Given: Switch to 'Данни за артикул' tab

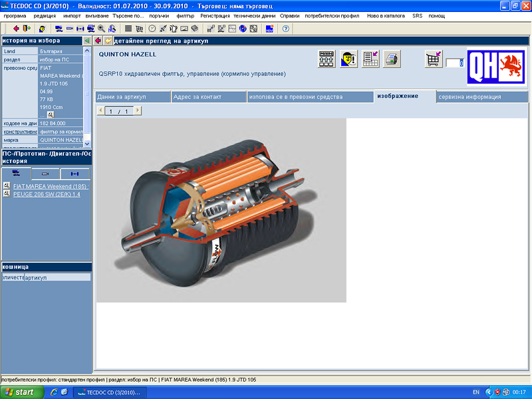Looking at the screenshot, I should [x=122, y=97].
